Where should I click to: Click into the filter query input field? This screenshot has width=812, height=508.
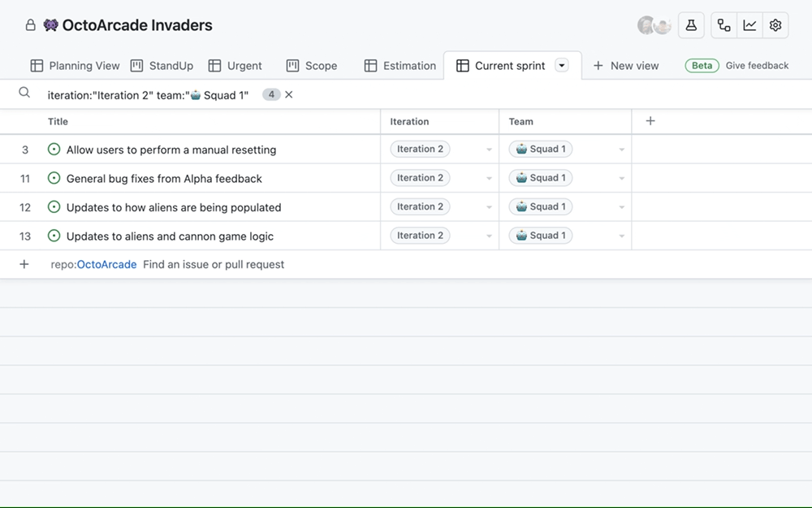(148, 95)
